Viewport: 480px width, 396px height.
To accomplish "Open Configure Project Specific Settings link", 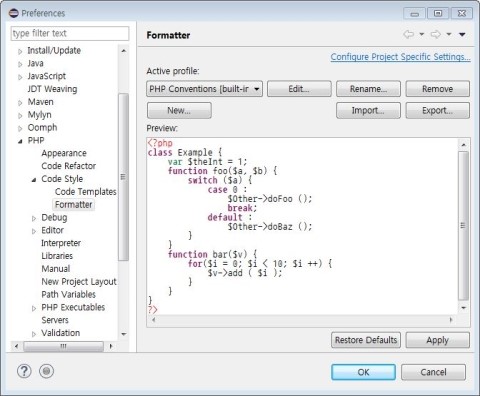I will 400,57.
